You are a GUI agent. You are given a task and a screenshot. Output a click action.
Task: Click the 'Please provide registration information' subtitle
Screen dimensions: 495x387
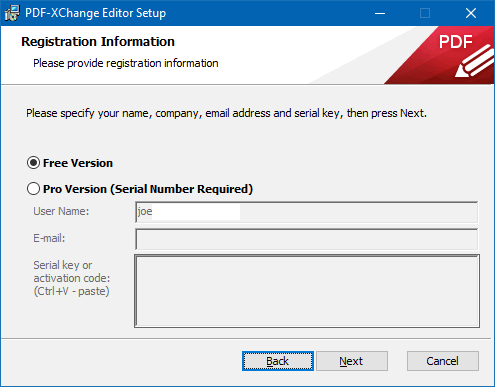point(126,63)
